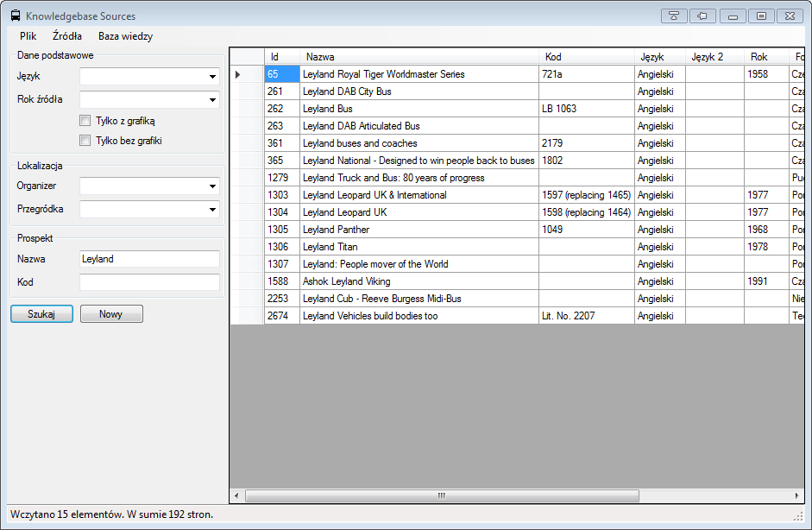Select Leyland Cub - Reeve Burgess Midi-Bus cell
Viewport: 812px width, 530px height.
click(419, 299)
